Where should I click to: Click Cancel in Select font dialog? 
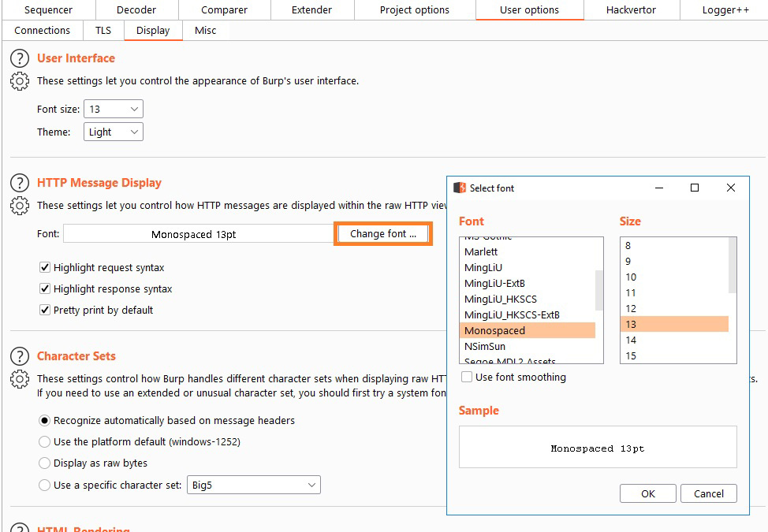click(x=708, y=493)
